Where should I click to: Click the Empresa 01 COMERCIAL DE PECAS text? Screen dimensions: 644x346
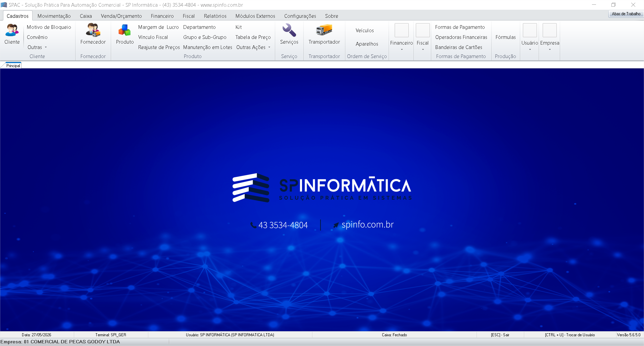tap(60, 342)
